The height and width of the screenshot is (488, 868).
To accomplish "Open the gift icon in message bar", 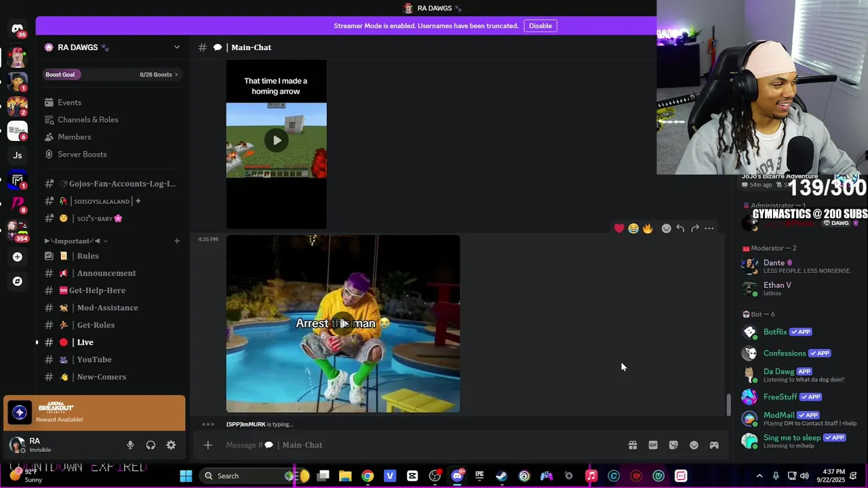I will (633, 445).
